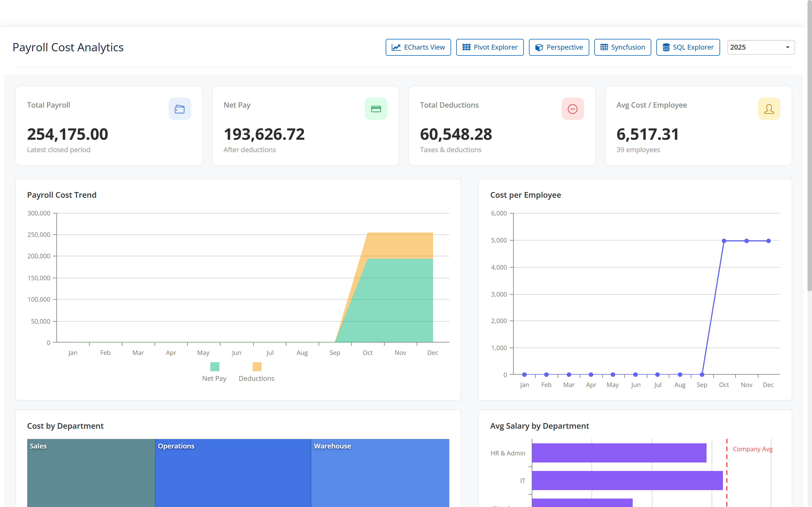Open the Perspective view
The height and width of the screenshot is (507, 812).
[x=559, y=47]
